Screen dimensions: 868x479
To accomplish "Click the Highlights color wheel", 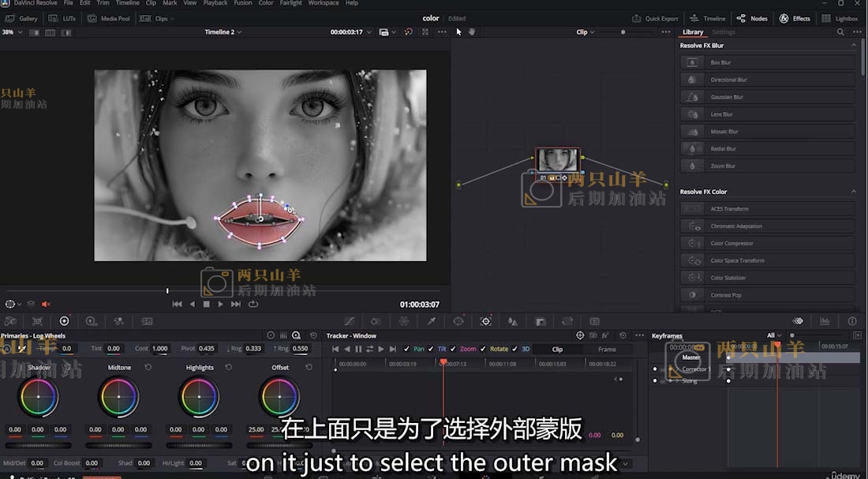I will (x=200, y=396).
